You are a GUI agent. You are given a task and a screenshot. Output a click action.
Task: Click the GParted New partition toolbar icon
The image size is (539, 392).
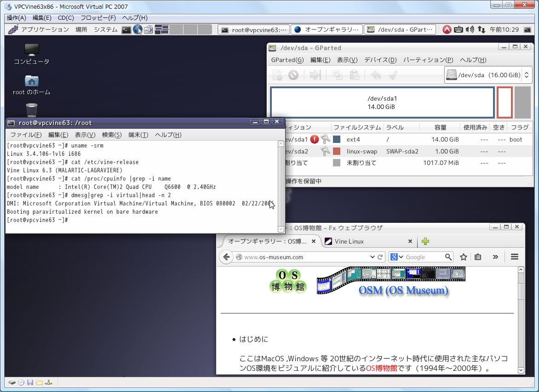point(277,75)
